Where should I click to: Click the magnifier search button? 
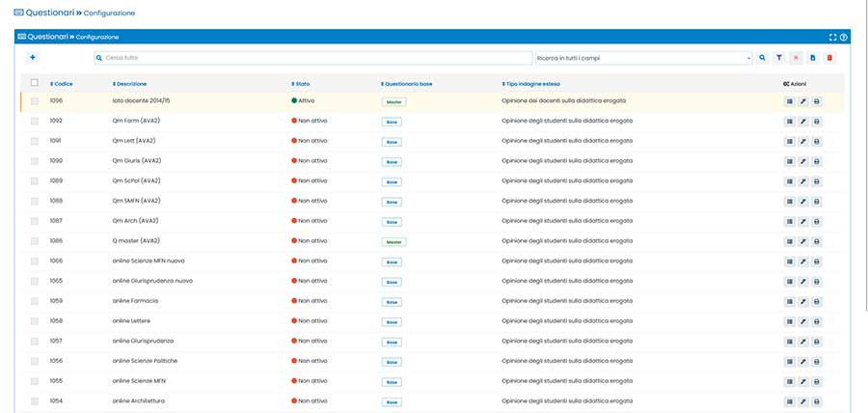point(762,58)
